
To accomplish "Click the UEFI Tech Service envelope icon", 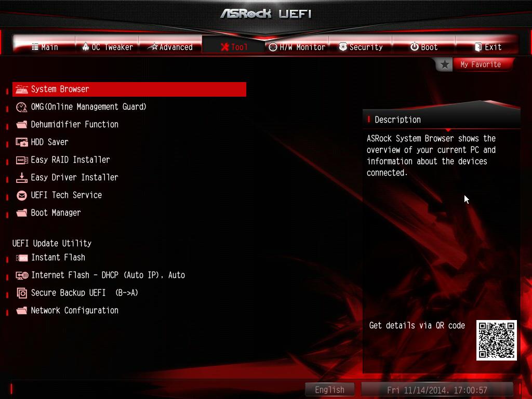I will pos(22,195).
